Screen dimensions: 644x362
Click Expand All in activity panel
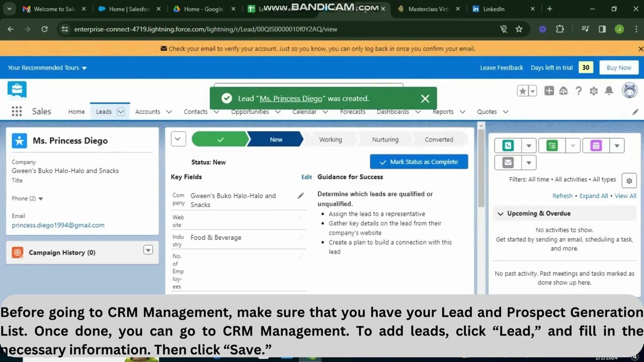594,196
